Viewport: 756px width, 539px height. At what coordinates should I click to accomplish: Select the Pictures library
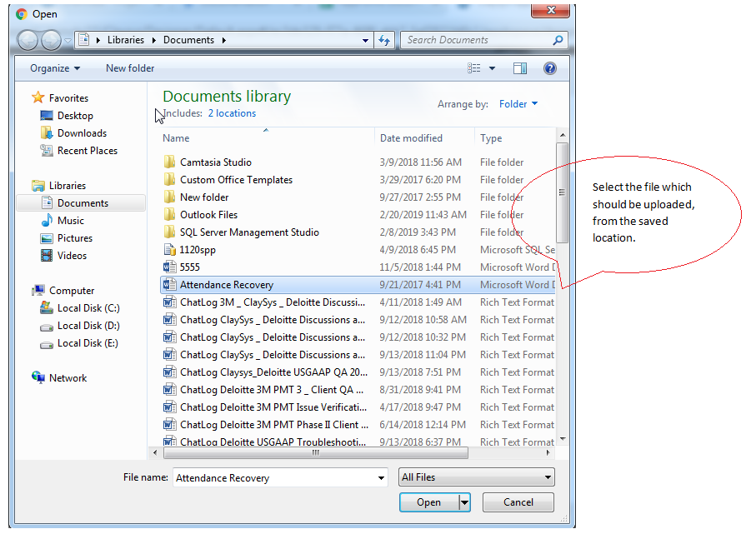pyautogui.click(x=66, y=238)
